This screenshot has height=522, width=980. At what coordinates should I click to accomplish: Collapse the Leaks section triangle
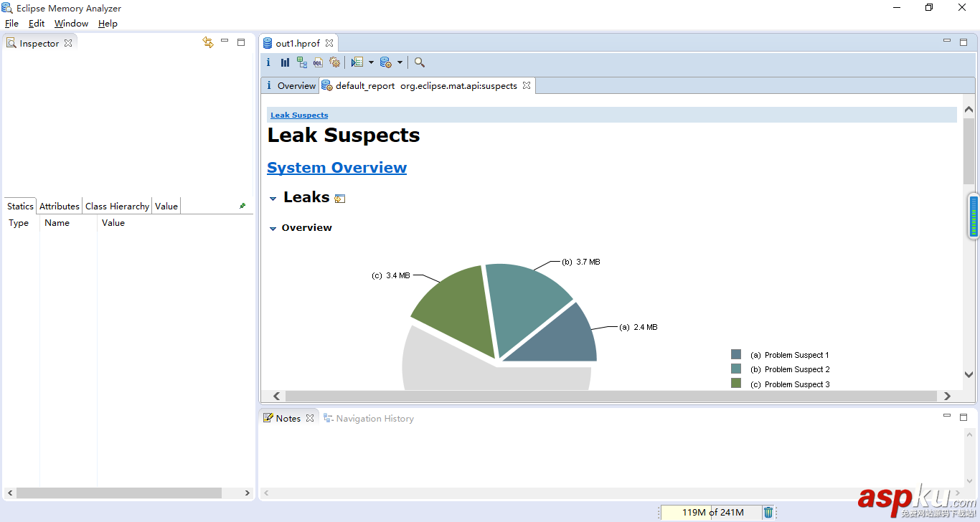(273, 199)
